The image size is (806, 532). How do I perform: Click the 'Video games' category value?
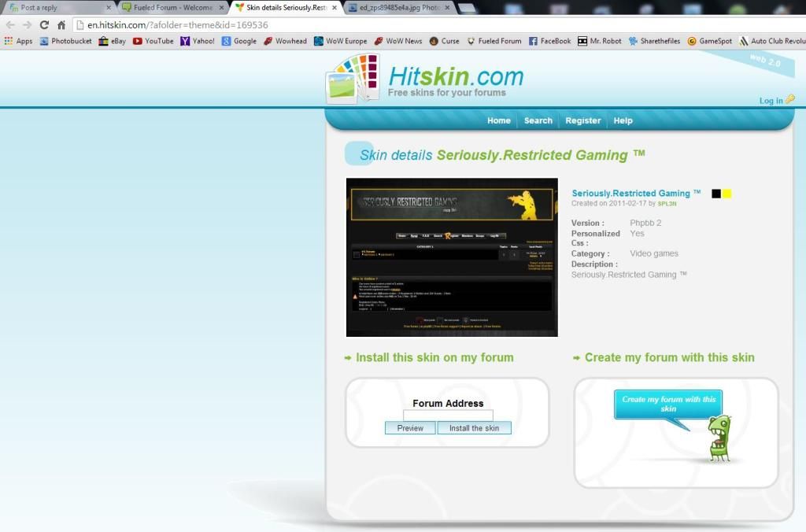tap(654, 253)
